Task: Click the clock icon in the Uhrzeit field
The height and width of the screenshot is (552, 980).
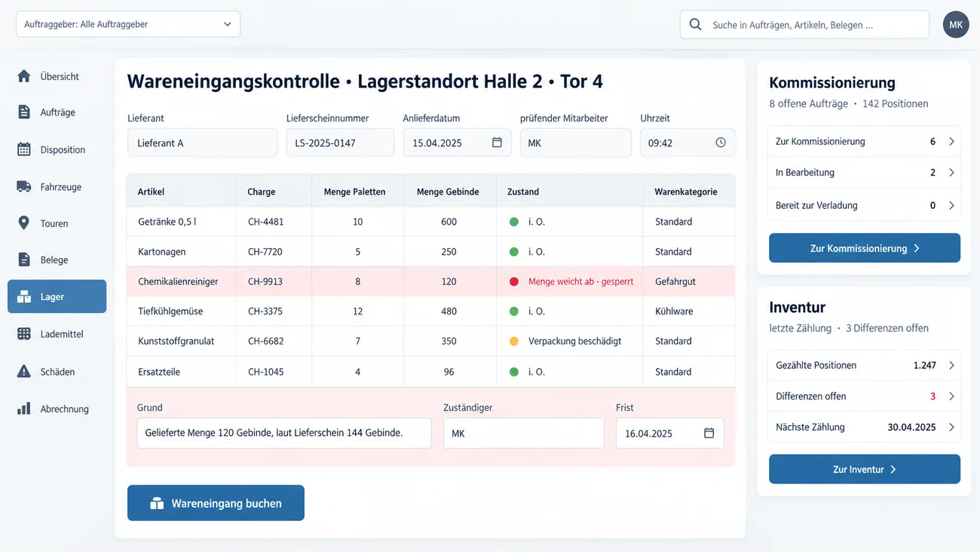Action: point(721,143)
